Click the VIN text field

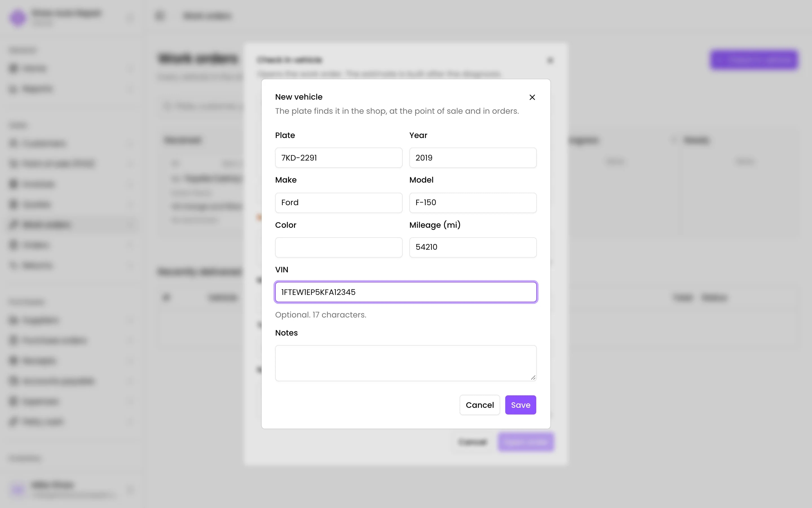(x=406, y=292)
